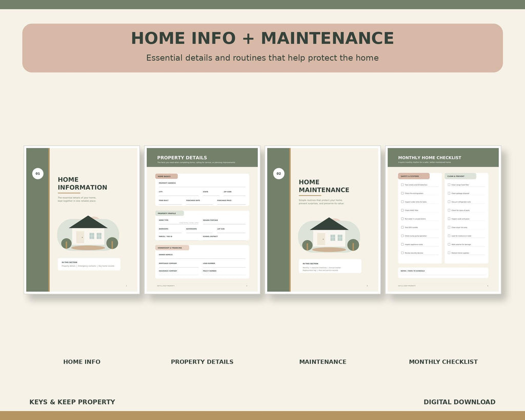Image resolution: width=525 pixels, height=420 pixels.
Task: Tick the 'Run water in unused drains' checkbox
Action: [x=402, y=218]
